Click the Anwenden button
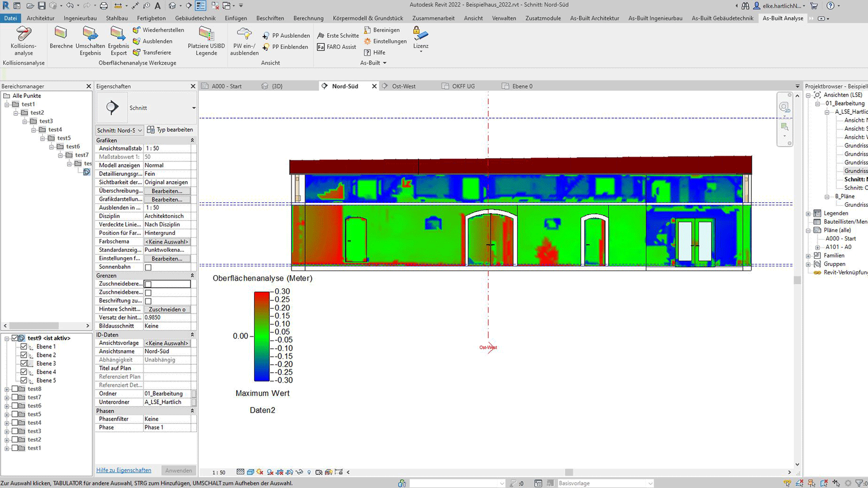Image resolution: width=868 pixels, height=488 pixels. point(179,470)
